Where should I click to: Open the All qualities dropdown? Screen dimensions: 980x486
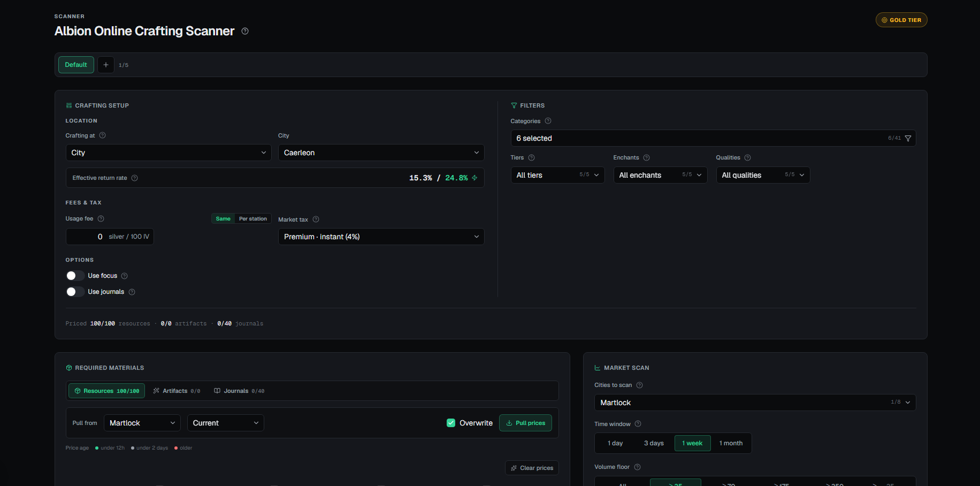763,175
